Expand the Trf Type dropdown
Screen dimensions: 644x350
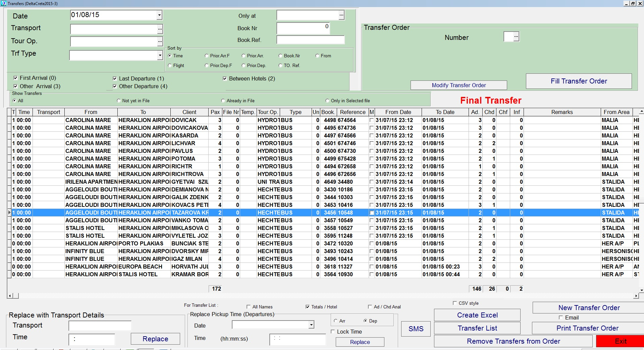click(x=160, y=55)
